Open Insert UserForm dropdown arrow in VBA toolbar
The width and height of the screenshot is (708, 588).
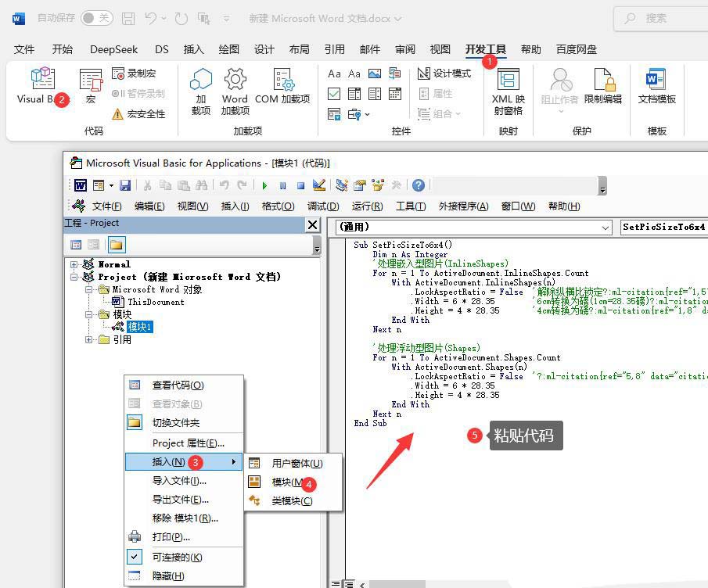[x=111, y=185]
